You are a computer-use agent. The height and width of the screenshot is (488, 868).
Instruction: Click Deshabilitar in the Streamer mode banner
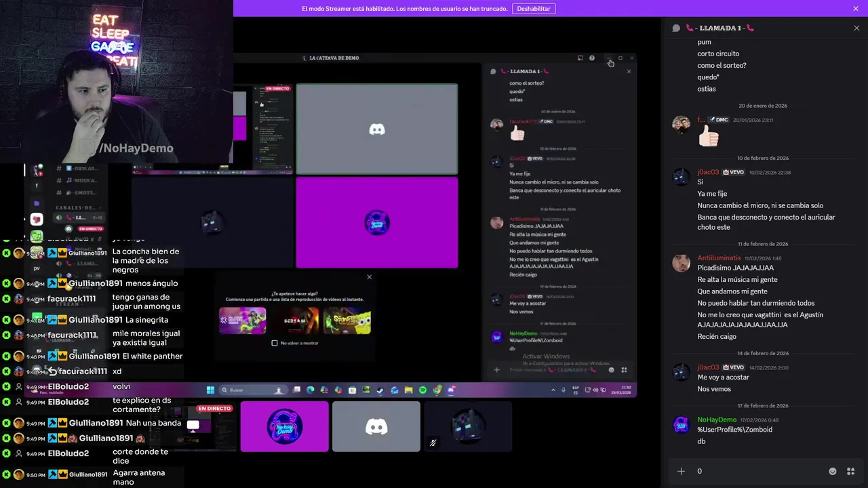tap(534, 8)
